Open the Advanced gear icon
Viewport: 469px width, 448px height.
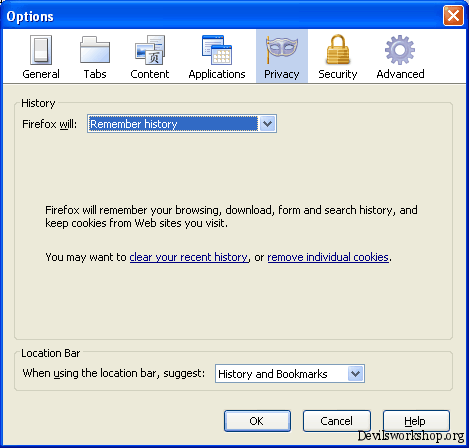click(400, 50)
